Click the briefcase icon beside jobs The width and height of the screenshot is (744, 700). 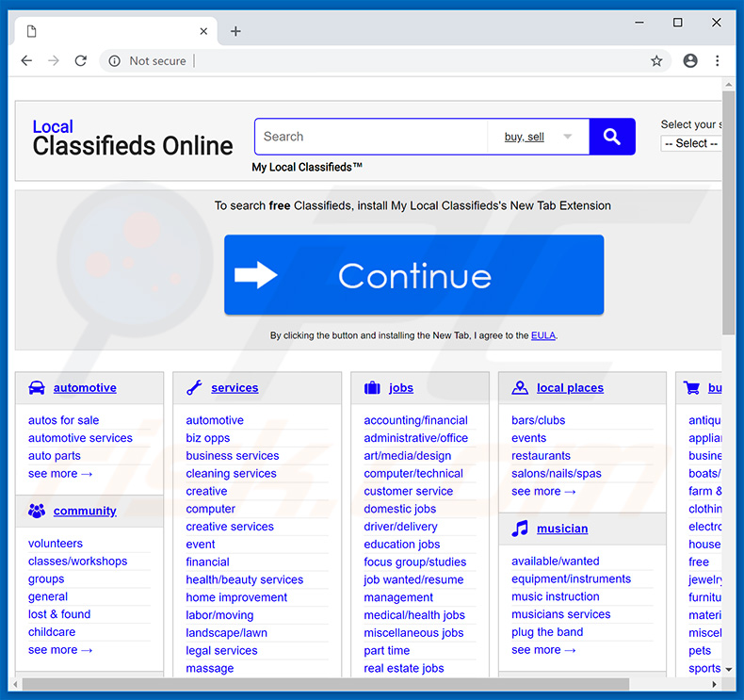point(372,388)
